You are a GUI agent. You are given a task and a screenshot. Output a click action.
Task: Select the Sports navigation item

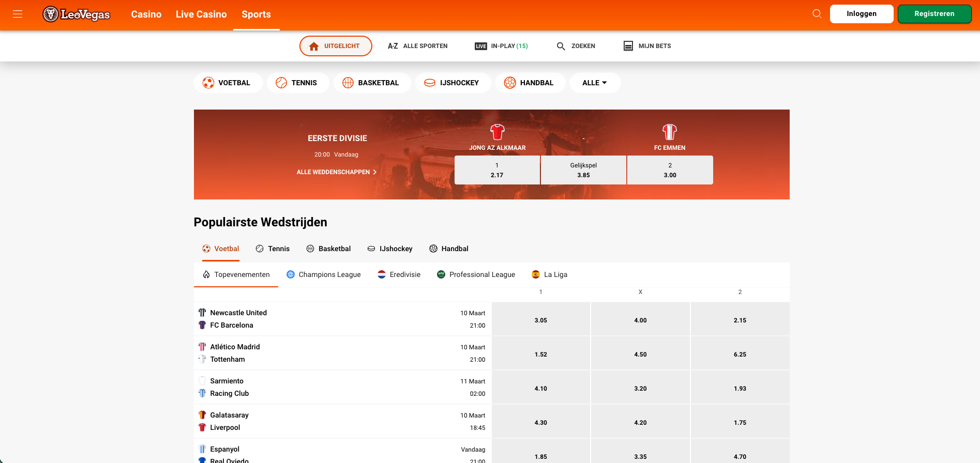(x=256, y=14)
